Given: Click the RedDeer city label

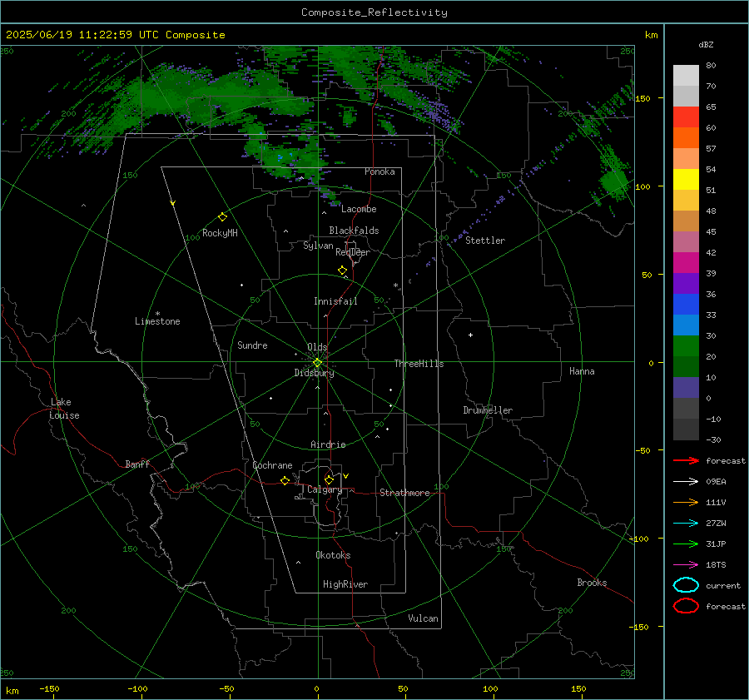Looking at the screenshot, I should 353,252.
